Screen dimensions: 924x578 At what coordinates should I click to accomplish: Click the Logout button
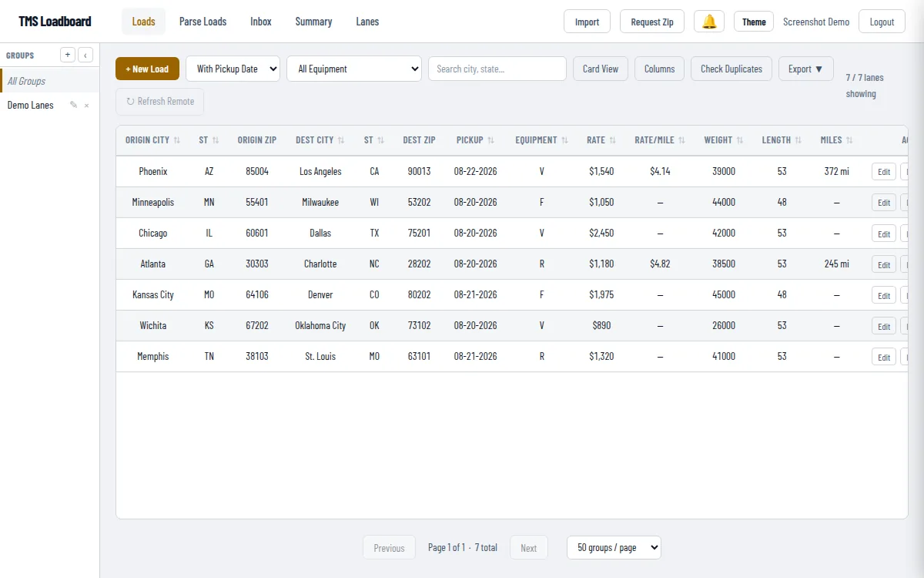coord(882,22)
